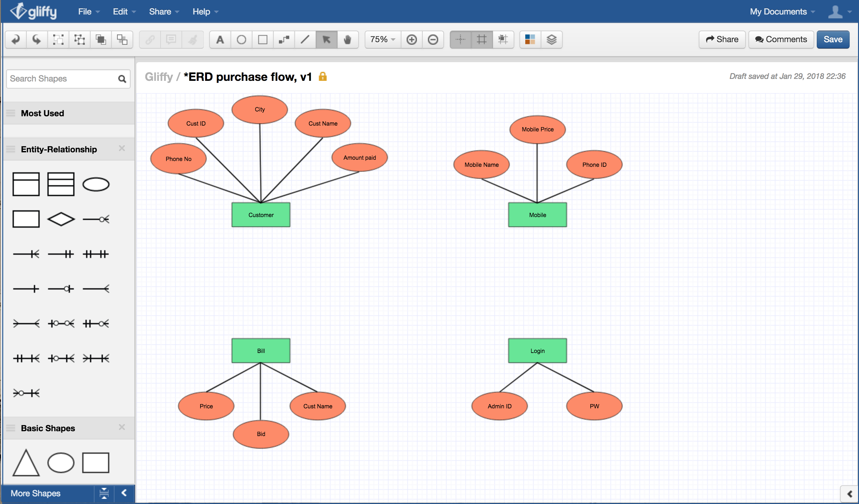Toggle color palette panel
859x504 pixels.
pyautogui.click(x=530, y=40)
